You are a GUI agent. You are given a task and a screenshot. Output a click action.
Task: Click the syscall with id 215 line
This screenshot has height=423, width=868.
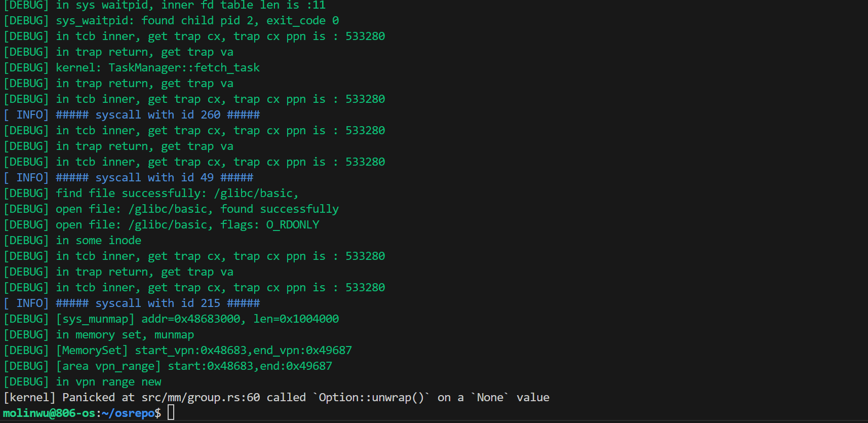pos(157,303)
